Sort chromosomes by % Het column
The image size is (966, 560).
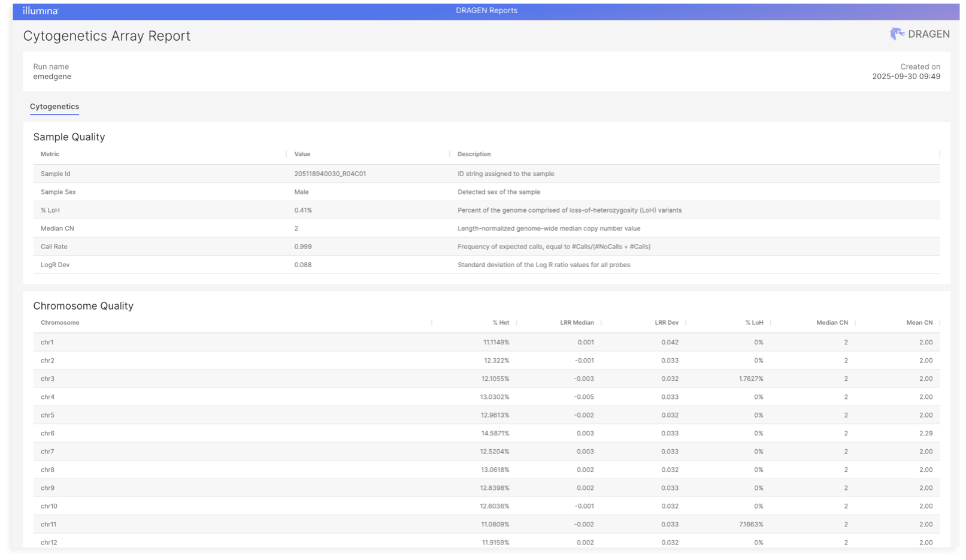(x=501, y=323)
